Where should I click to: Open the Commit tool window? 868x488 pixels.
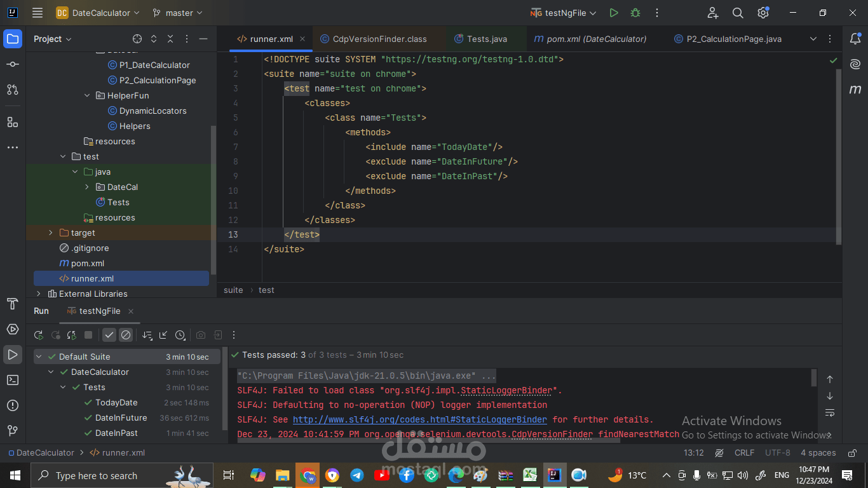13,65
